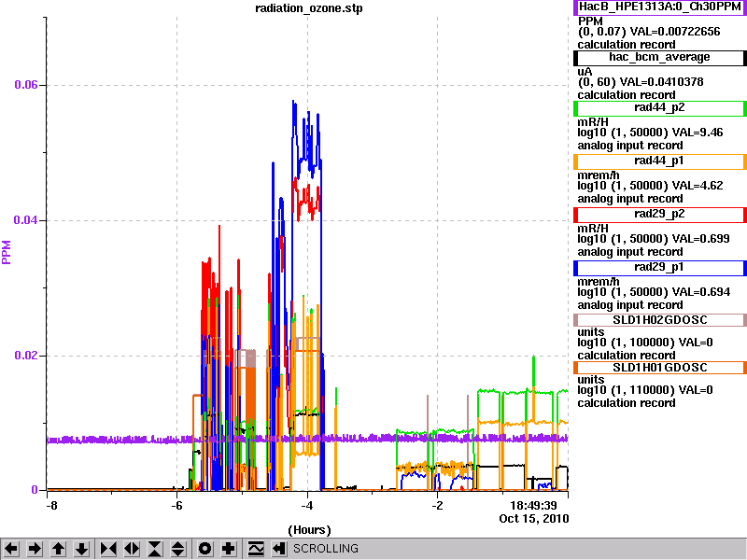The image size is (747, 560).
Task: Click the horizontal zoom-in (compress time) icon
Action: click(108, 549)
